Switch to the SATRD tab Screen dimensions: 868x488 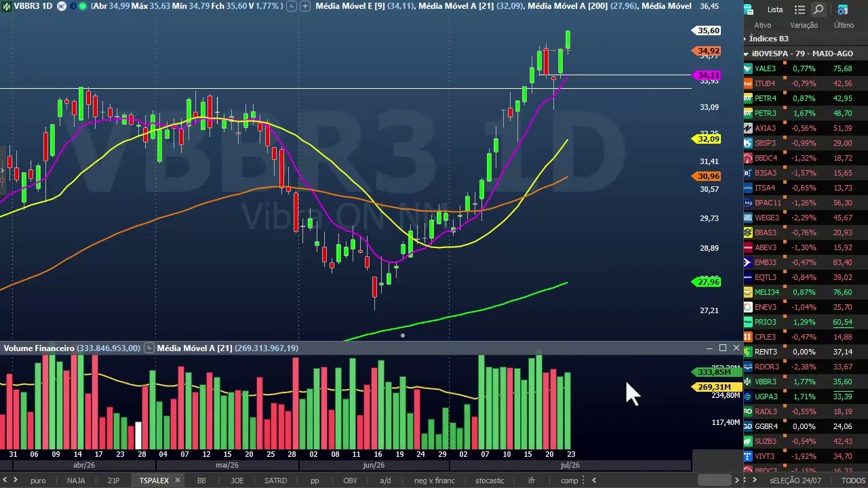coord(275,481)
